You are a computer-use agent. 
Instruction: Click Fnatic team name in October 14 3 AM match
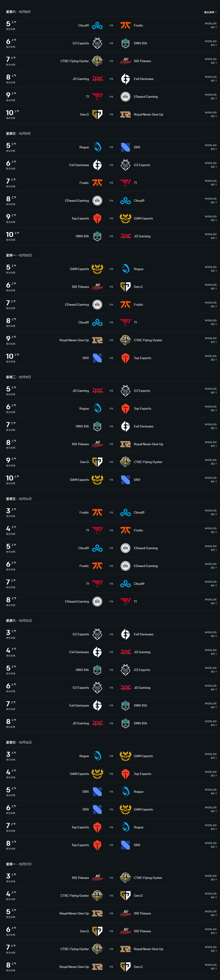[84, 513]
